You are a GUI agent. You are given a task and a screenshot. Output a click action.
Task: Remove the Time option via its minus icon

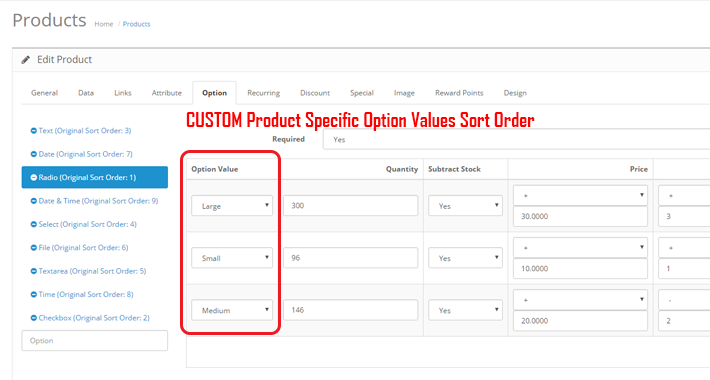click(34, 295)
